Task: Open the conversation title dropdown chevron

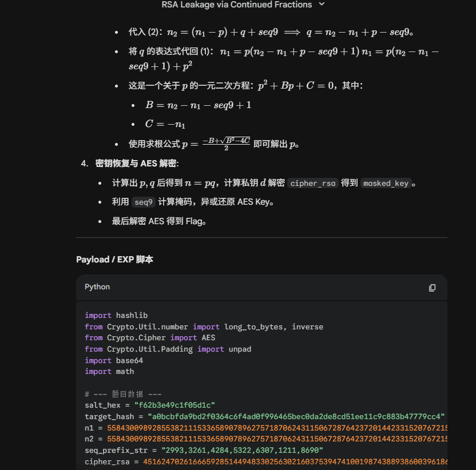Action: click(321, 5)
